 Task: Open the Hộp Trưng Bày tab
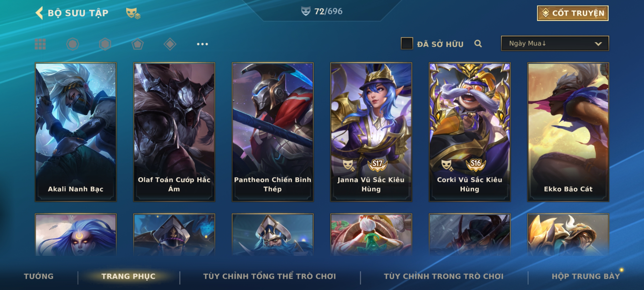click(x=586, y=276)
